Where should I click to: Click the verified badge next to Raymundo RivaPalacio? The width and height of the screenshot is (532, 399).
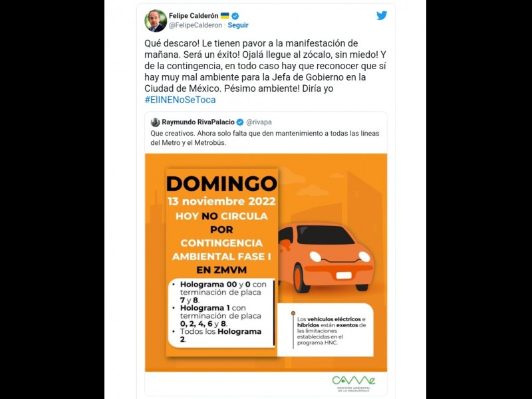240,122
